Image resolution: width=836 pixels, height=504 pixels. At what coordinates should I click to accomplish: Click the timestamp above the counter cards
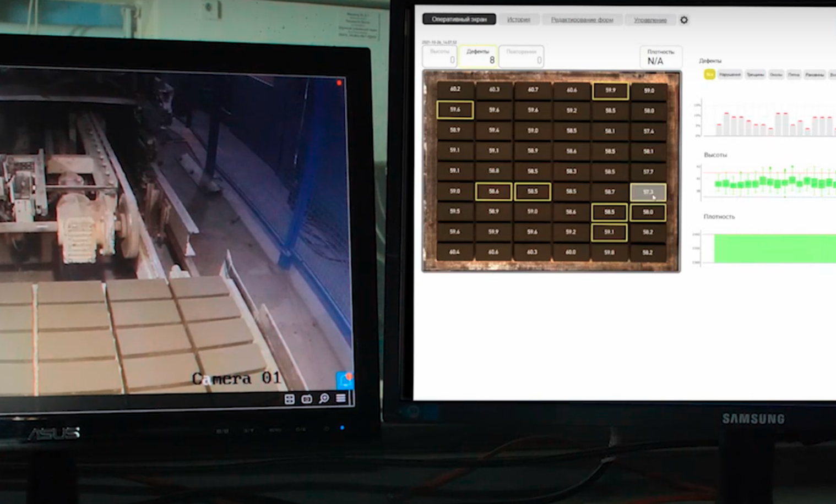[x=439, y=42]
